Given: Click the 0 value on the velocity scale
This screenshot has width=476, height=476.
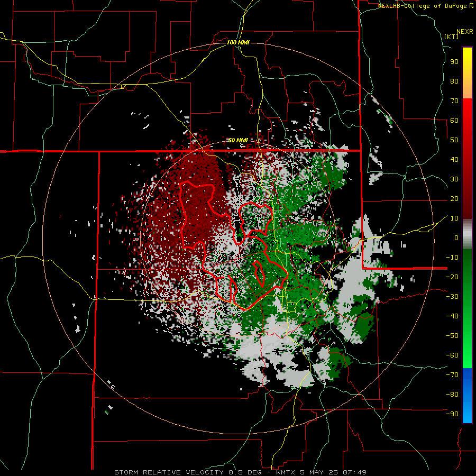Looking at the screenshot, I should click(456, 237).
